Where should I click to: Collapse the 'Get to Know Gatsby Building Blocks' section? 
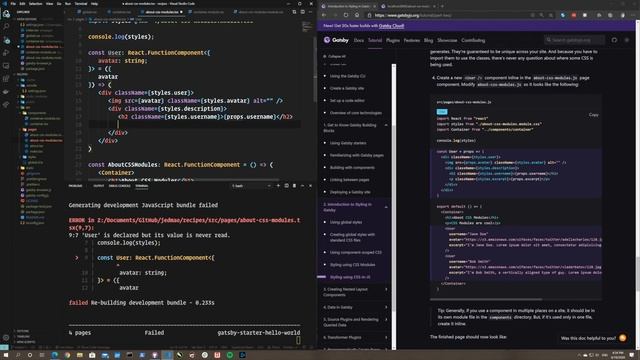click(x=386, y=125)
